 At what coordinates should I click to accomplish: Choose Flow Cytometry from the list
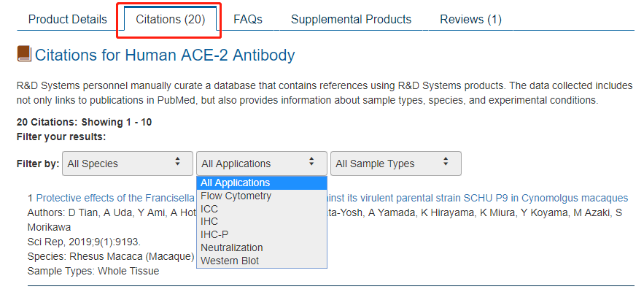tap(236, 196)
